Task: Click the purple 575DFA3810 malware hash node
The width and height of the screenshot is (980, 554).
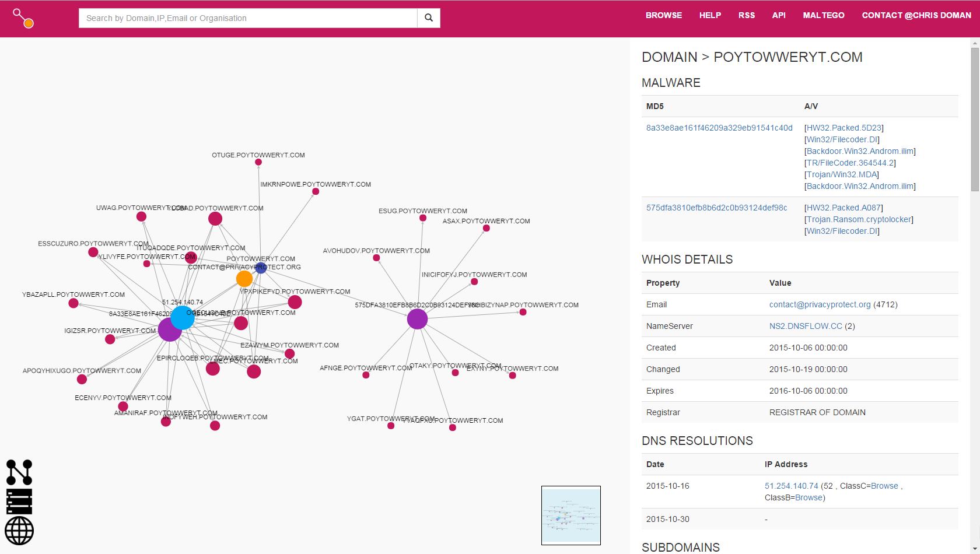Action: tap(417, 319)
